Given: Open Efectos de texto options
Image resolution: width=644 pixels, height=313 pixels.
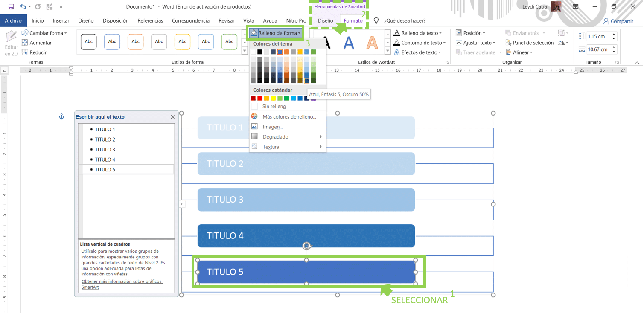Looking at the screenshot, I should pos(419,52).
